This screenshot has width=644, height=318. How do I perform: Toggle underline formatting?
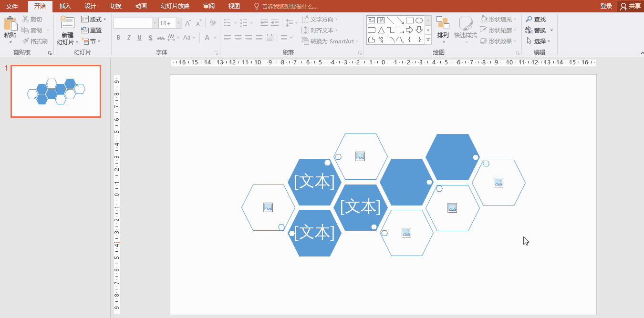pos(139,38)
